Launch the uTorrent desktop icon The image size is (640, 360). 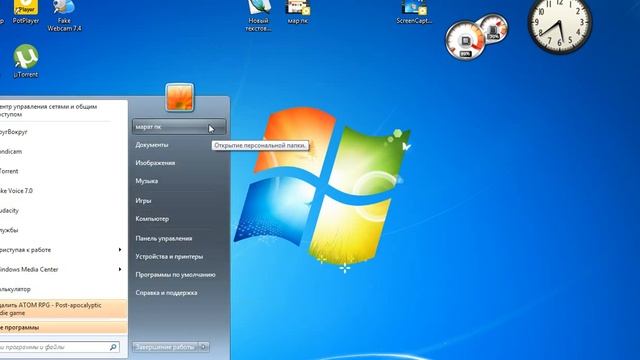tap(26, 61)
